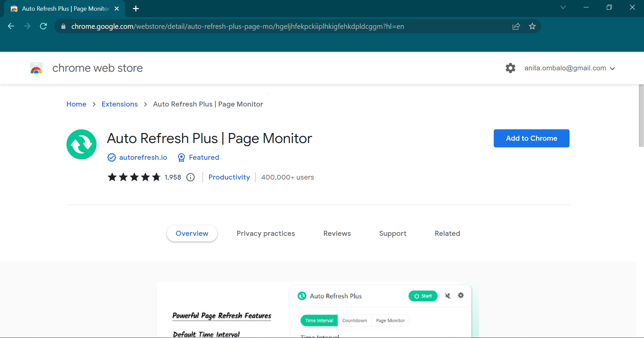Reload the current page
This screenshot has height=338, width=644.
pyautogui.click(x=43, y=26)
